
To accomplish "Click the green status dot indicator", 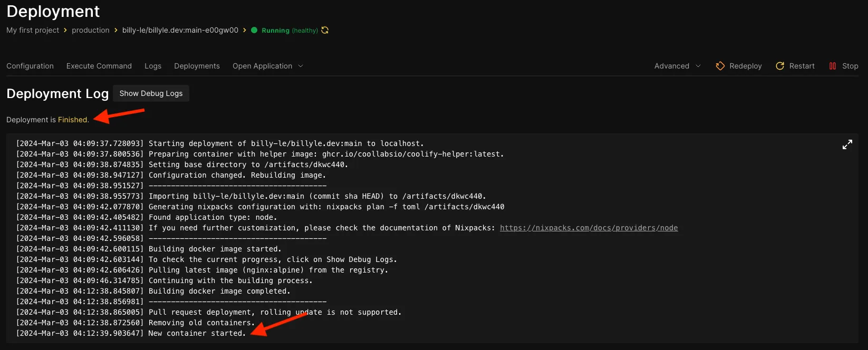I will point(254,30).
